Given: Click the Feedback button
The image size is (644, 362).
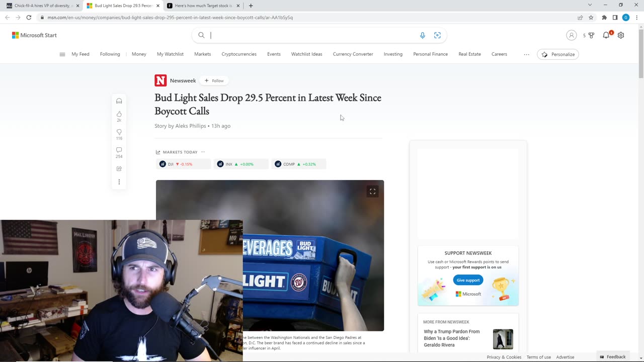Looking at the screenshot, I should point(612,357).
